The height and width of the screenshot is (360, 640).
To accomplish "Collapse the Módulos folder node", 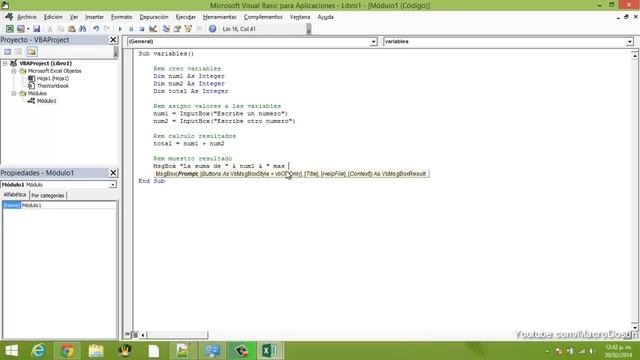I will point(13,93).
